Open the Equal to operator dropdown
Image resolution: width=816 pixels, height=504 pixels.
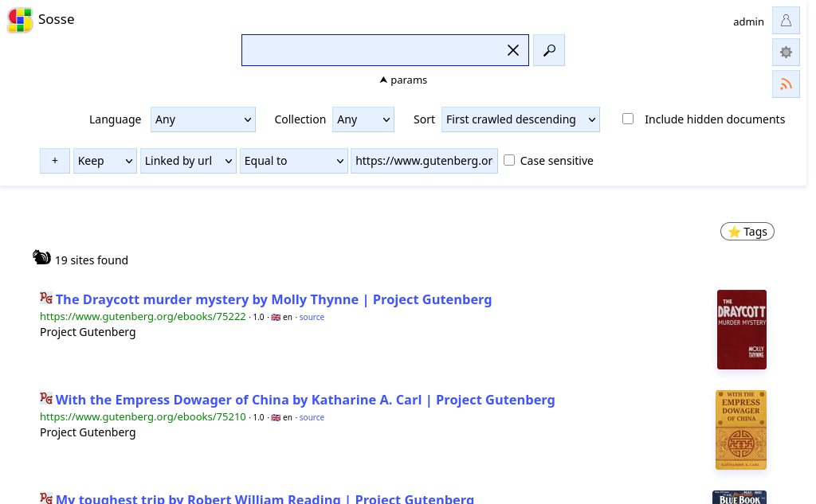coord(293,161)
